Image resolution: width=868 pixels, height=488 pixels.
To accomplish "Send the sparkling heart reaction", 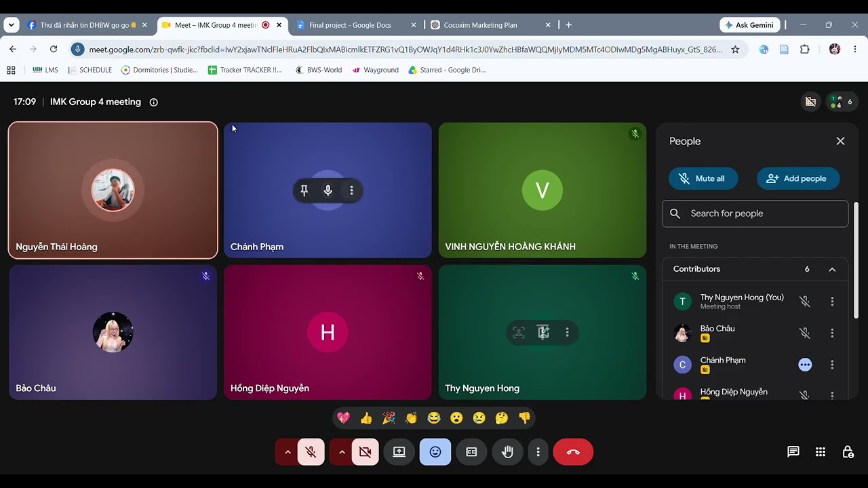I will [344, 418].
